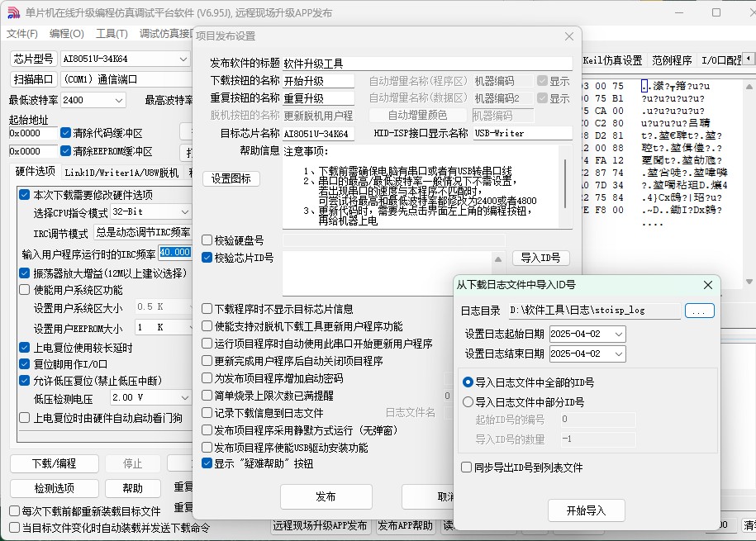
Task: Select the 导入日志文件中部分ID号 radio option
Action: click(468, 402)
